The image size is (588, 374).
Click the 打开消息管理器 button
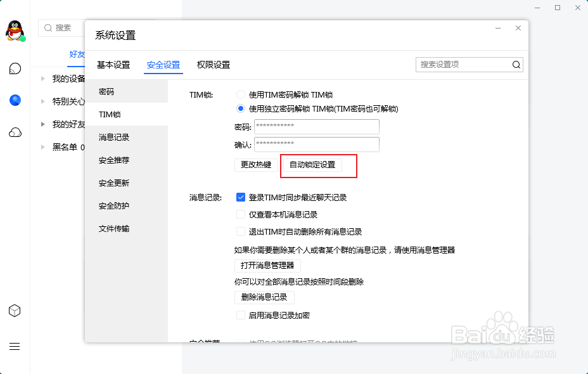click(x=267, y=266)
